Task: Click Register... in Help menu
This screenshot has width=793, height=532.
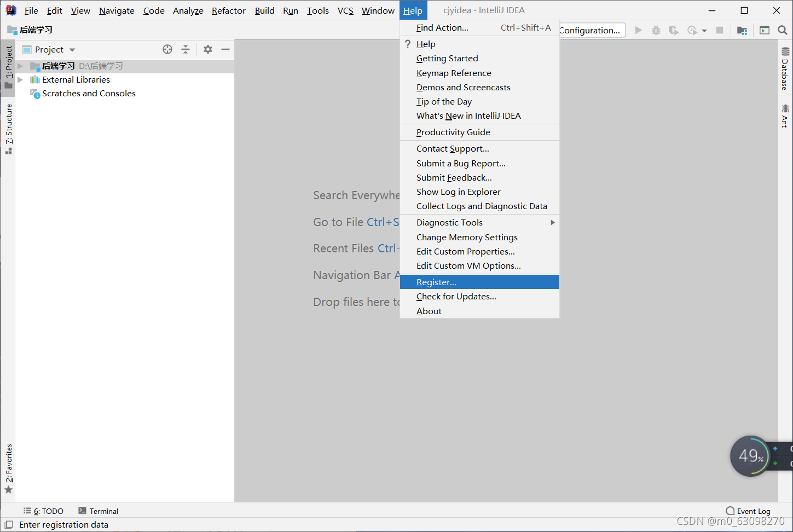Action: click(x=479, y=282)
